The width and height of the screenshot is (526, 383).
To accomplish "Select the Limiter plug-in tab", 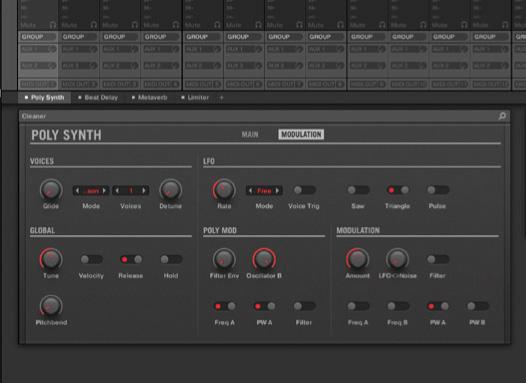I will coord(195,98).
